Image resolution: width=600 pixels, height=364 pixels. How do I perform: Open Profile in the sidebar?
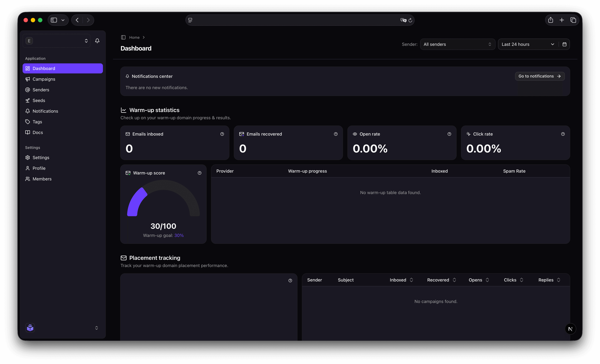tap(63, 168)
